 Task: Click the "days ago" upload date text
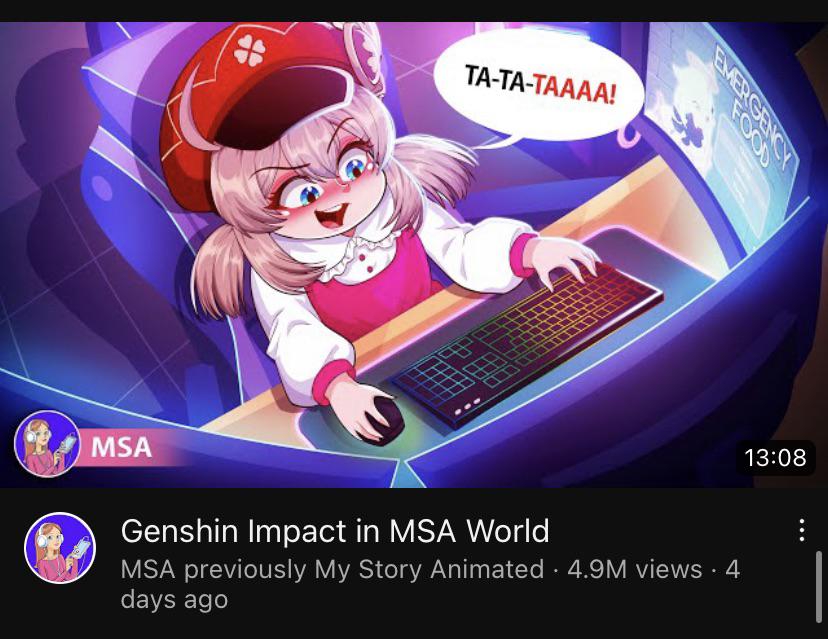(x=174, y=600)
